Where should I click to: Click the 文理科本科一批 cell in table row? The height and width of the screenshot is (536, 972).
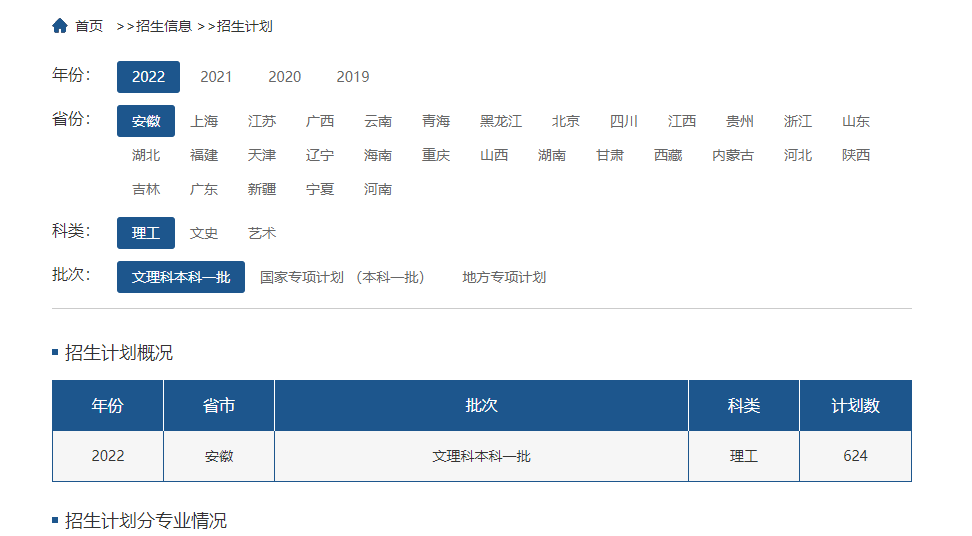482,456
